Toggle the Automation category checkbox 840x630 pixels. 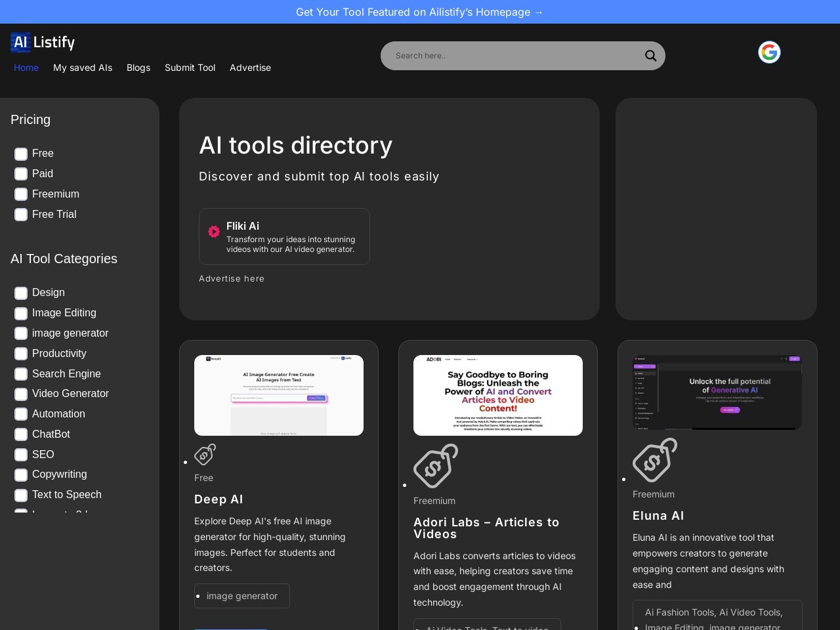(x=21, y=414)
